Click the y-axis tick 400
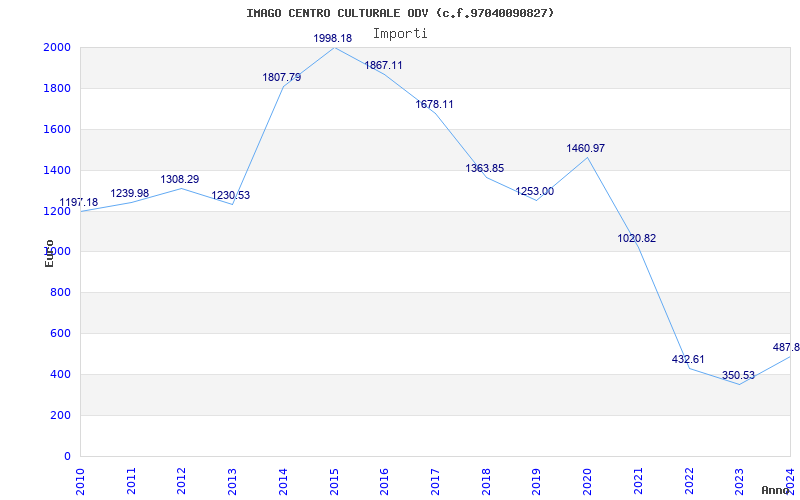The width and height of the screenshot is (800, 500). tap(63, 374)
